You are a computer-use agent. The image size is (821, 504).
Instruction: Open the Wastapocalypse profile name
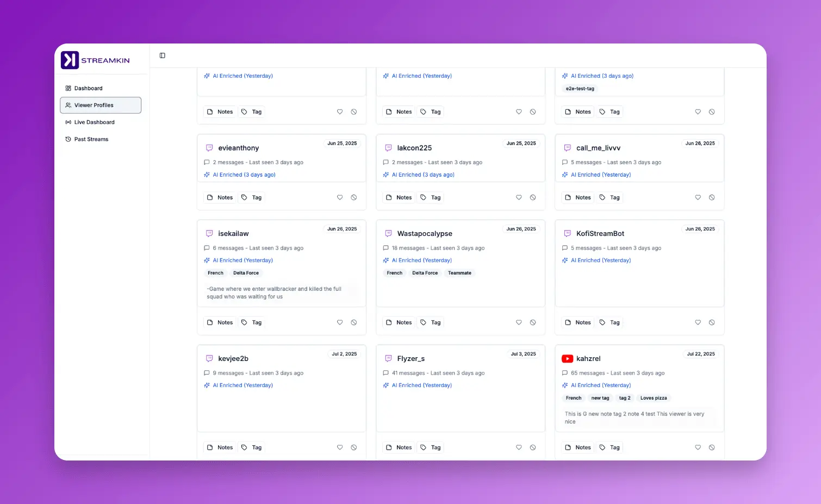[x=425, y=234]
